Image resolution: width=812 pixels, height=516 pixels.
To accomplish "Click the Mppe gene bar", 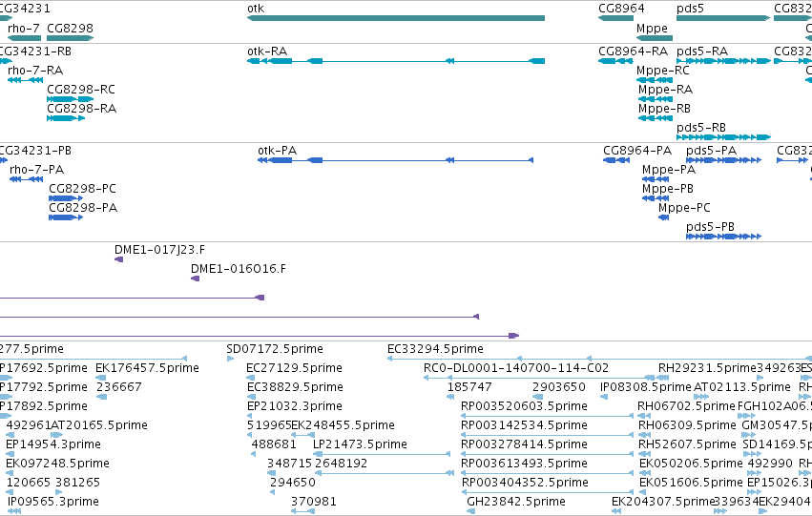I will pos(655,38).
